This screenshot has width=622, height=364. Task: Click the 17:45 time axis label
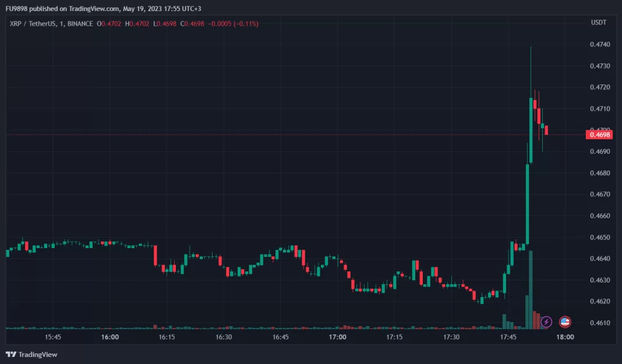(x=508, y=337)
